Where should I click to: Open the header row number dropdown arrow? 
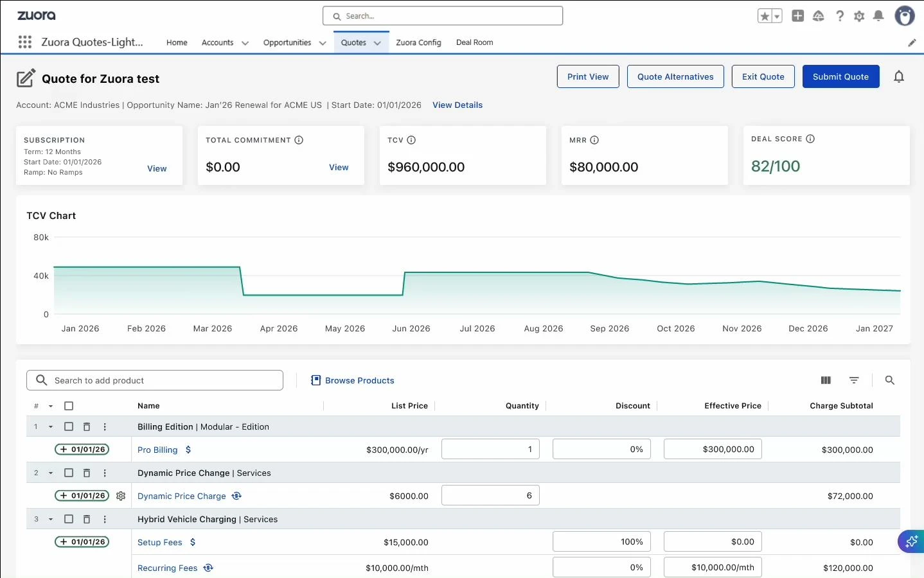[x=51, y=407]
